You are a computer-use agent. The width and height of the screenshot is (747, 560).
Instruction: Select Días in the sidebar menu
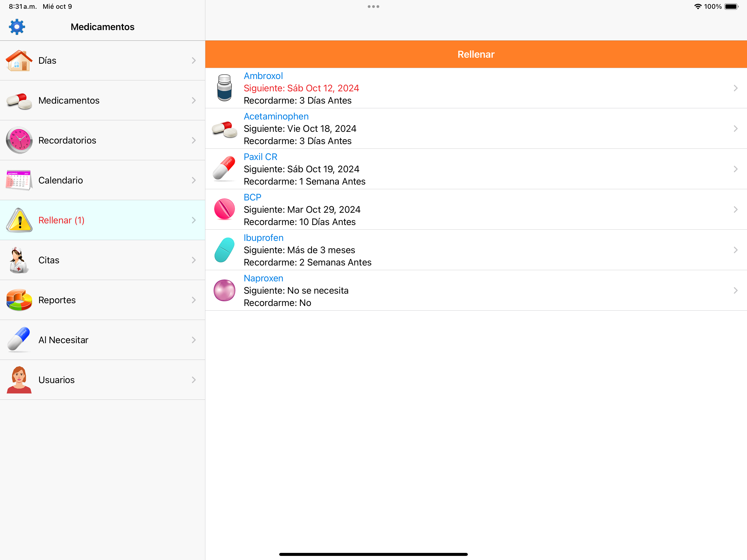click(102, 60)
